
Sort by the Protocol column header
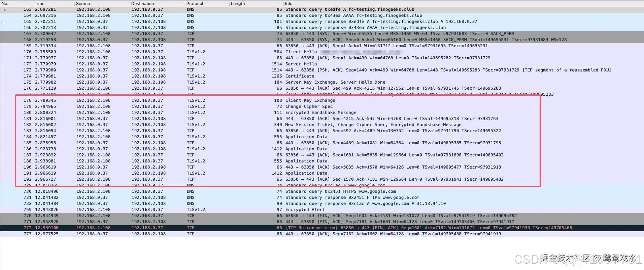click(207, 3)
